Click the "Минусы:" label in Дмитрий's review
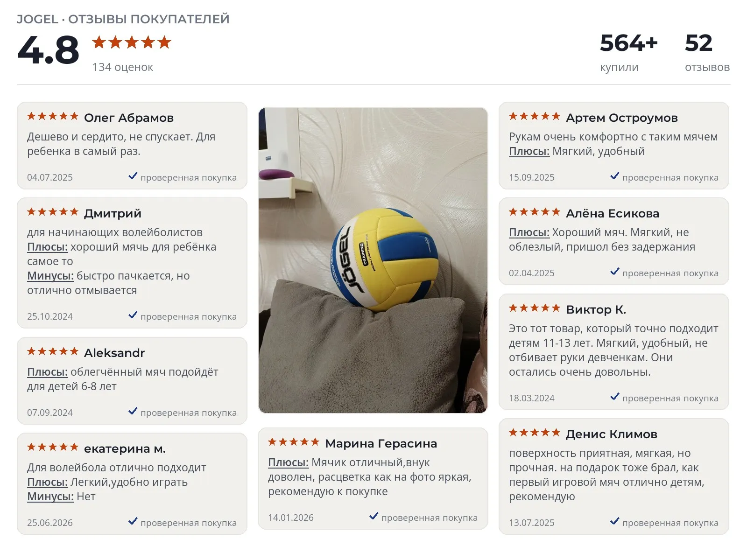This screenshot has height=560, width=747. point(50,276)
